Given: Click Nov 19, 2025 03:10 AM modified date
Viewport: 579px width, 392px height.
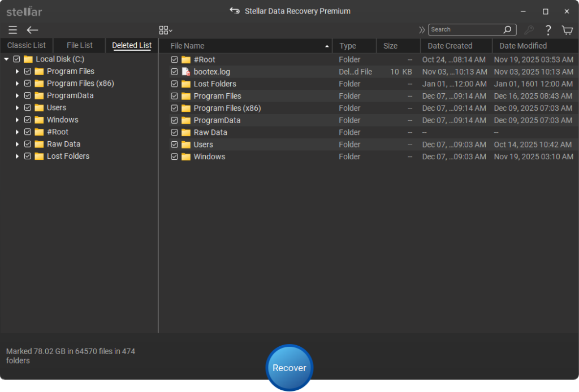Looking at the screenshot, I should (534, 156).
